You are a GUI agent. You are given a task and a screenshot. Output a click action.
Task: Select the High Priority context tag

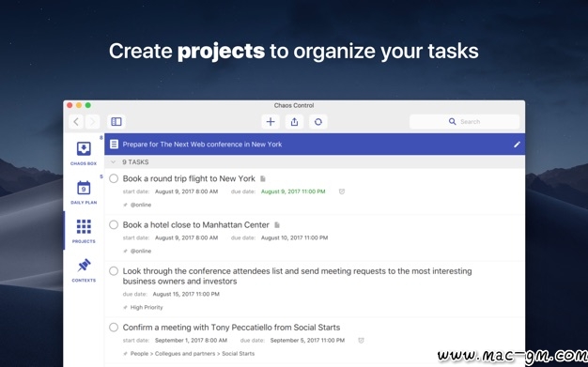pos(147,307)
